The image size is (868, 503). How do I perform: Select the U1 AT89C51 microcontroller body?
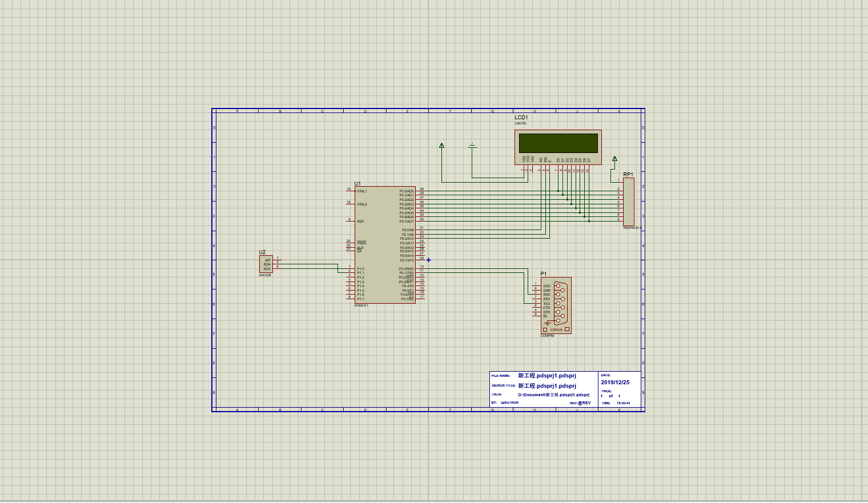click(385, 245)
